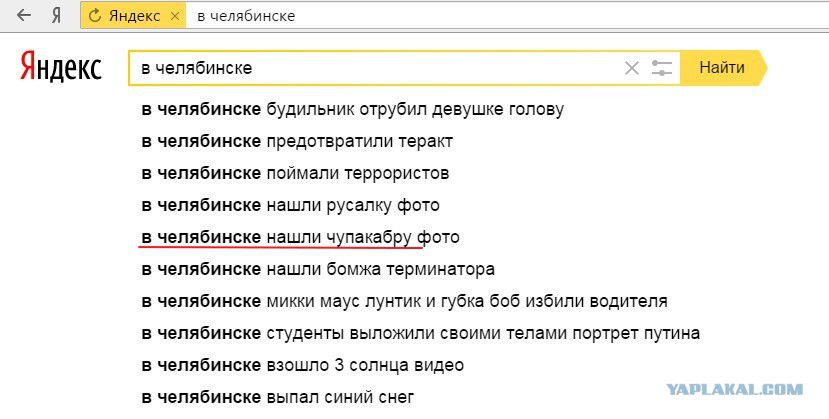Click the browser back arrow
829x419 pixels.
pos(24,15)
